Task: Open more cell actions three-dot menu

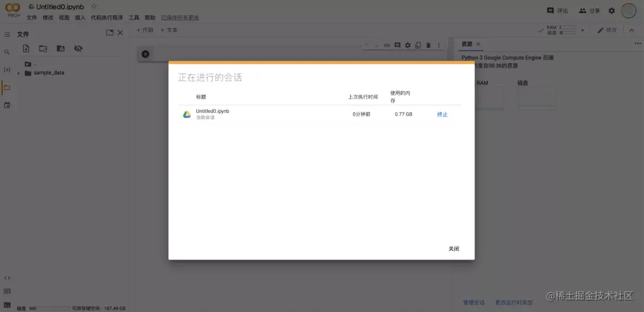Action: [439, 45]
